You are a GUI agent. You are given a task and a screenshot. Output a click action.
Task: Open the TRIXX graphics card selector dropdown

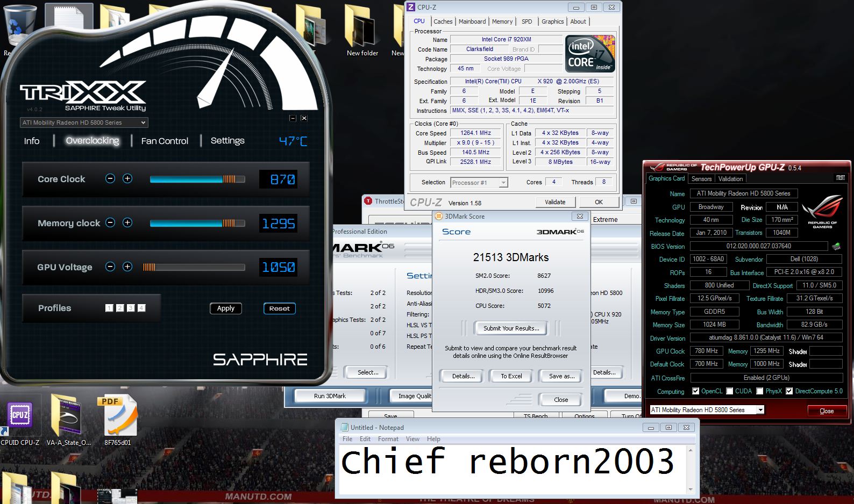83,123
